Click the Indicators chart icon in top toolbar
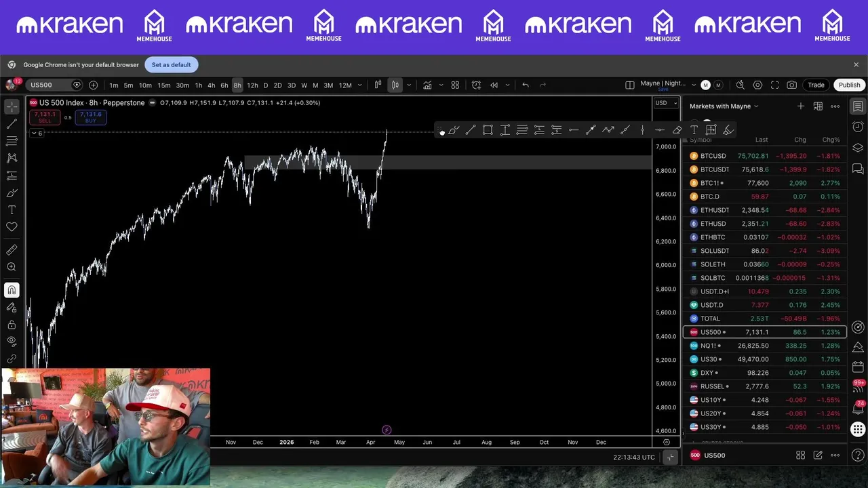This screenshot has height=488, width=868. point(427,85)
